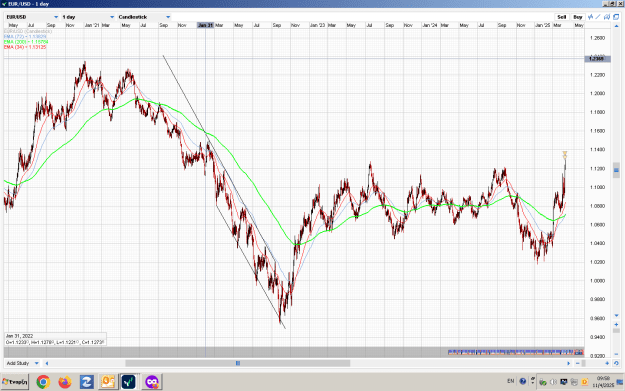
Task: Click the highlighted 1.2368 price label
Action: pos(596,59)
